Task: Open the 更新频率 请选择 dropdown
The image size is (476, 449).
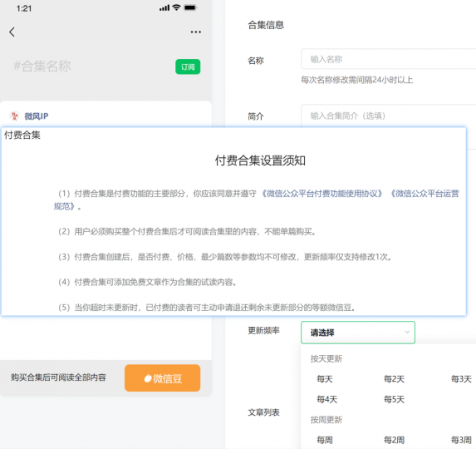Action: pos(358,333)
